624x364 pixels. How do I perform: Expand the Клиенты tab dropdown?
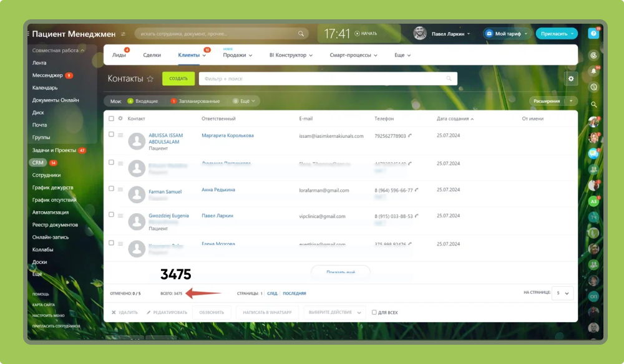pyautogui.click(x=204, y=55)
